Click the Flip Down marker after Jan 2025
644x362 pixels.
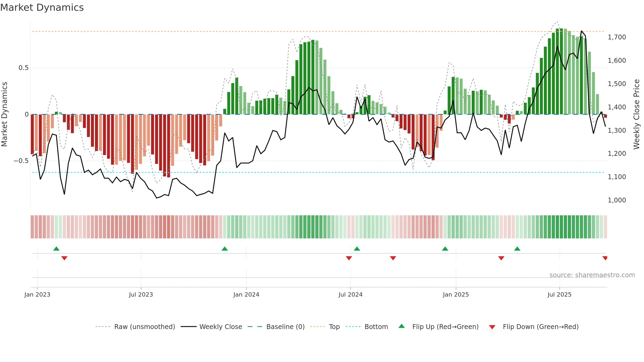tap(501, 258)
